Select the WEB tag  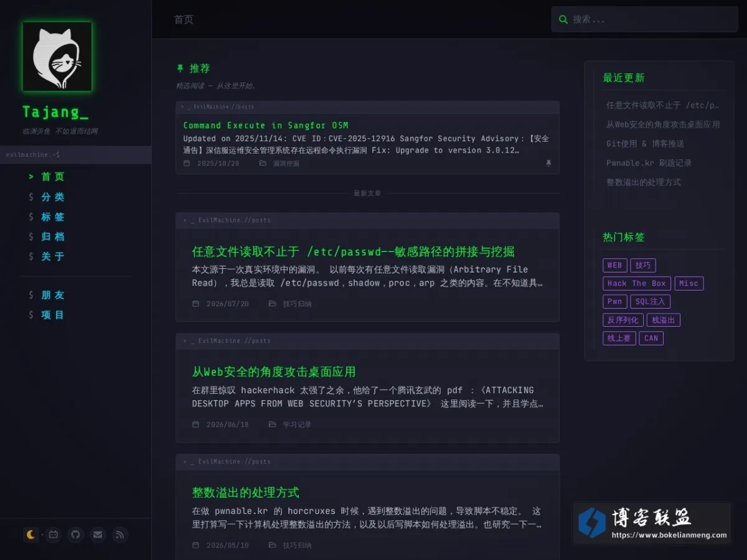[614, 265]
